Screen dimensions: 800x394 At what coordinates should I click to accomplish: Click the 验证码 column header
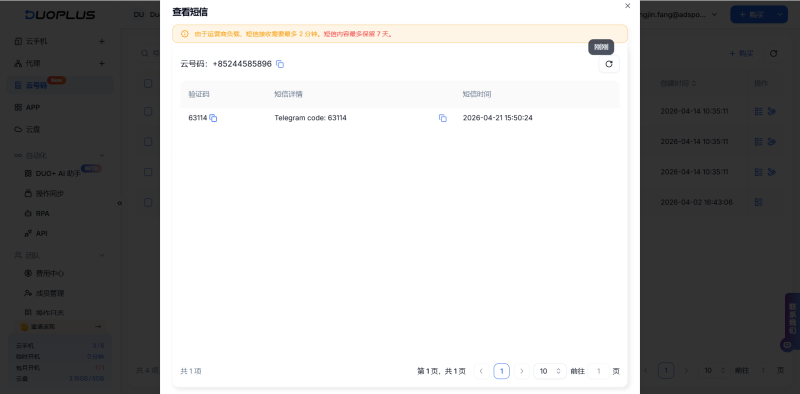[199, 94]
